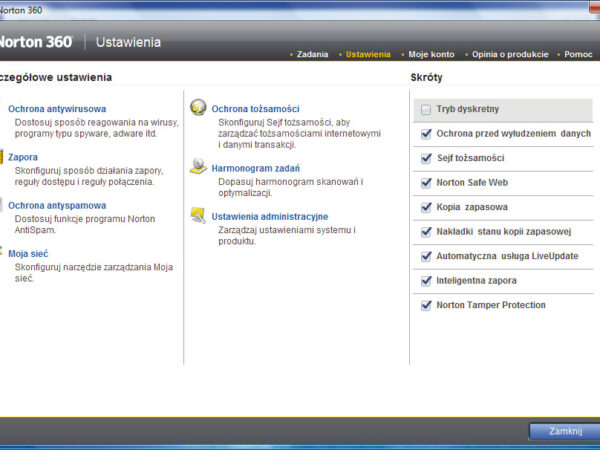Toggle Nakładki stanu kopii zapasowej checkbox
The width and height of the screenshot is (600, 450).
[426, 231]
